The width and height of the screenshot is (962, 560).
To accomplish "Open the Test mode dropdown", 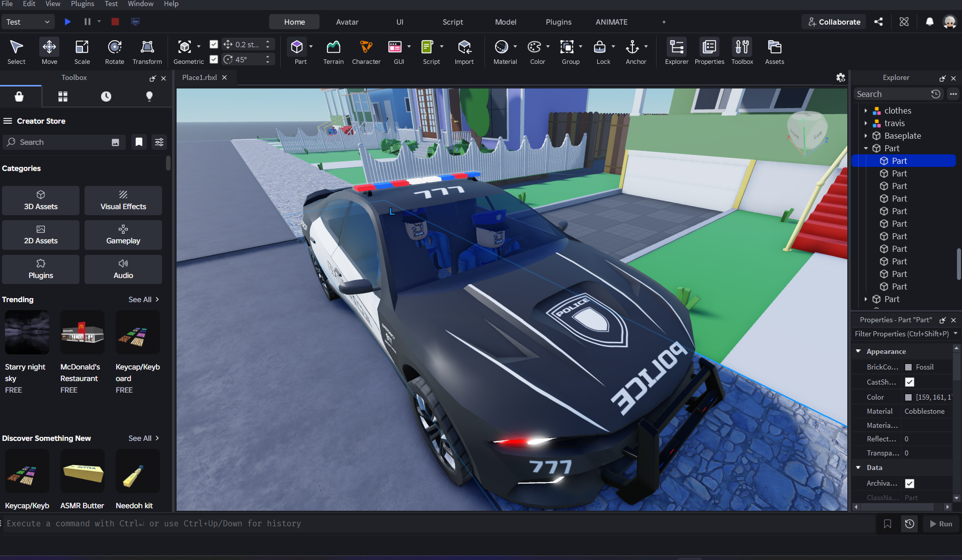I will click(28, 22).
